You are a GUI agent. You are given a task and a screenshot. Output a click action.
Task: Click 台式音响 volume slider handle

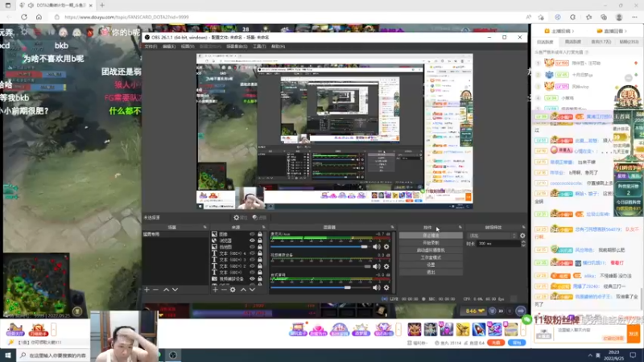tap(348, 288)
